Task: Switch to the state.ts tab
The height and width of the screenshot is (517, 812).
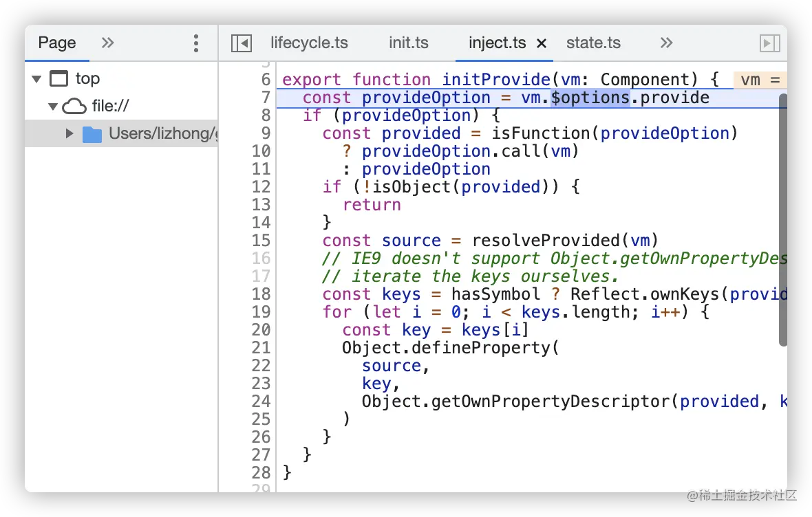Action: coord(593,43)
